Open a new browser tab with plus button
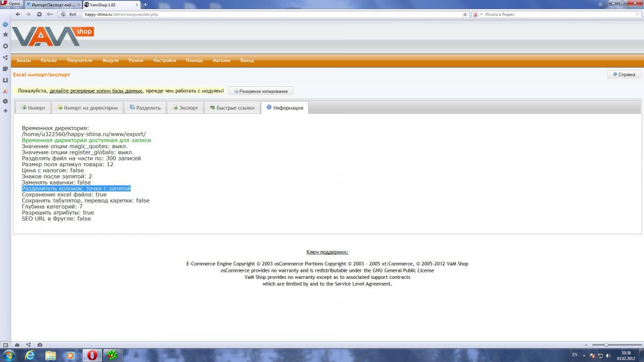This screenshot has width=644, height=362. pyautogui.click(x=145, y=4)
